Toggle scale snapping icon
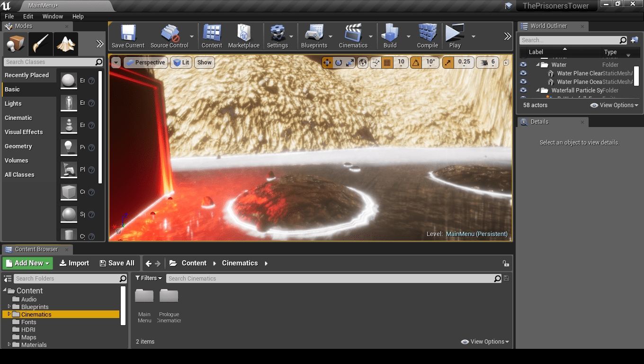Screen dimensions: 644x364 coord(448,63)
